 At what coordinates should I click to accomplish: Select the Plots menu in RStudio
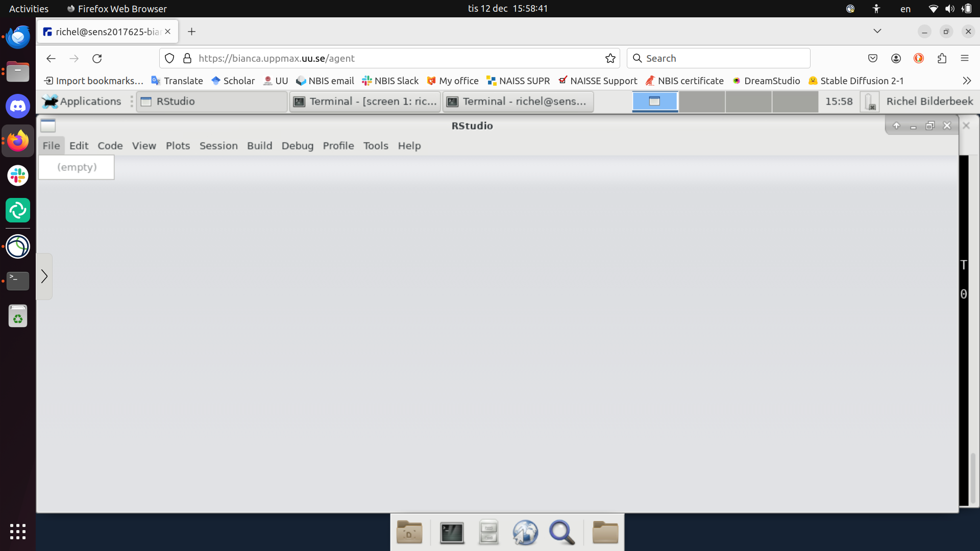click(178, 146)
